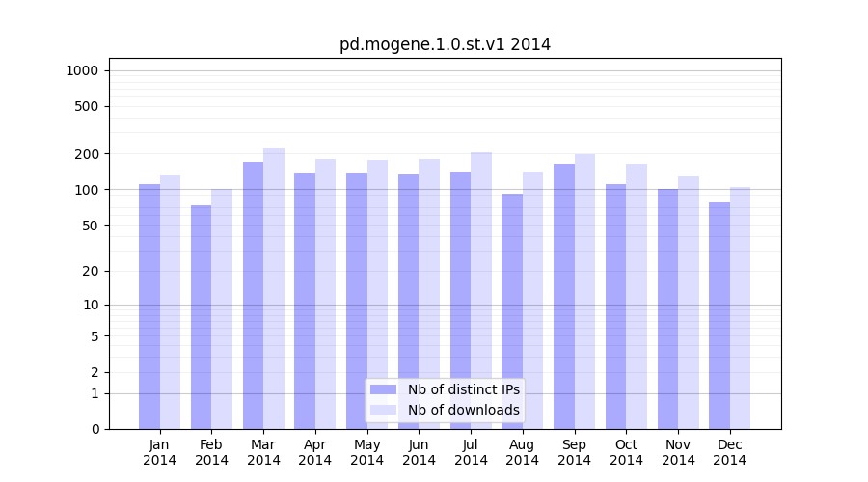The width and height of the screenshot is (868, 482).
Task: Select the 'Nb of downloads' legend label
Action: pos(463,410)
